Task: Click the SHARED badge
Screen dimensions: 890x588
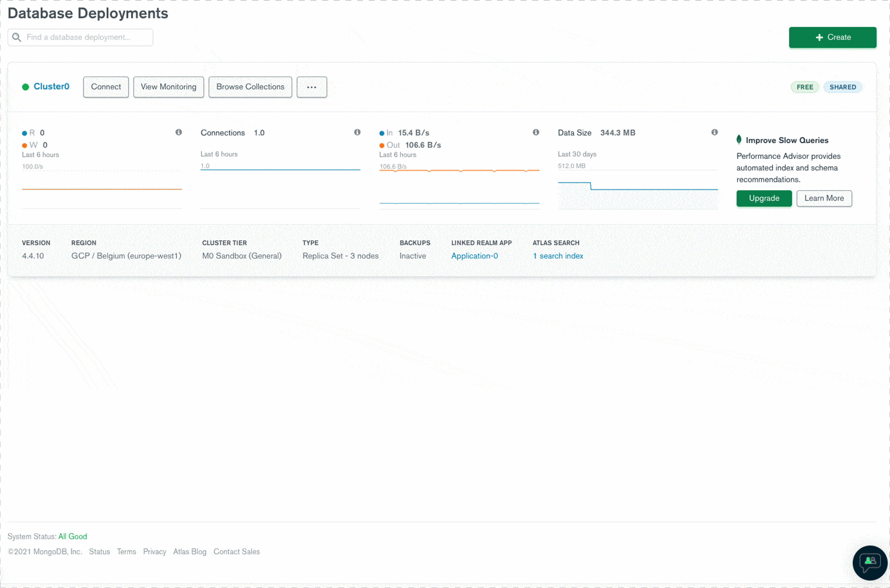Action: (842, 87)
